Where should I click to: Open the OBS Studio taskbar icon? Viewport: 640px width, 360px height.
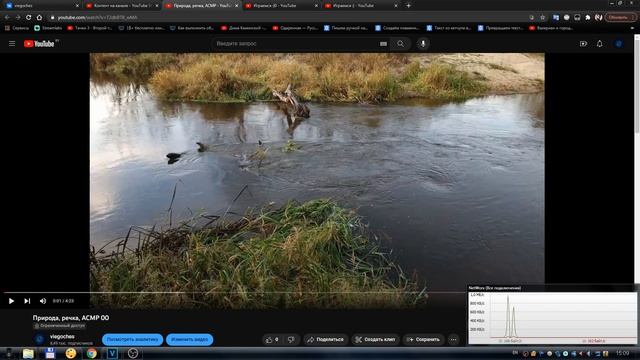[x=133, y=353]
